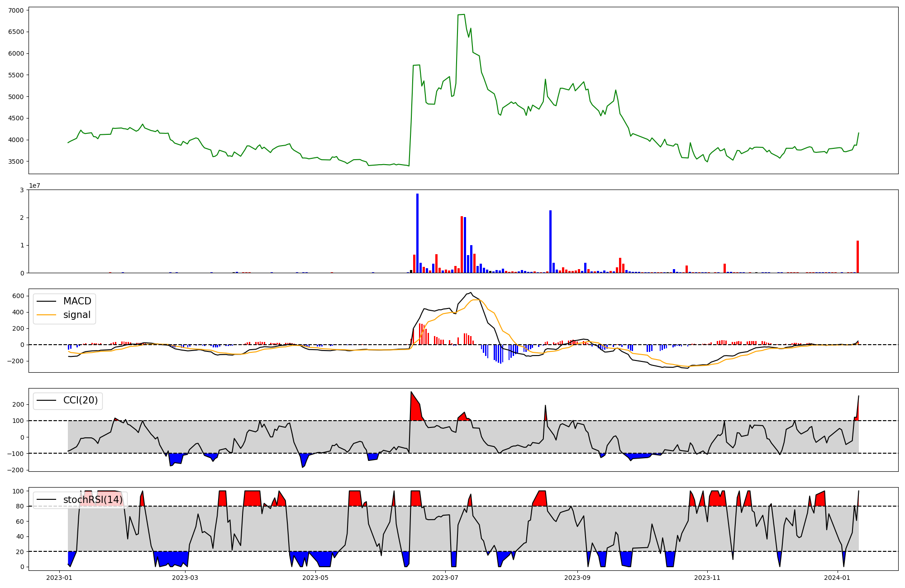Click the 2024-01 x-axis date label

point(838,578)
